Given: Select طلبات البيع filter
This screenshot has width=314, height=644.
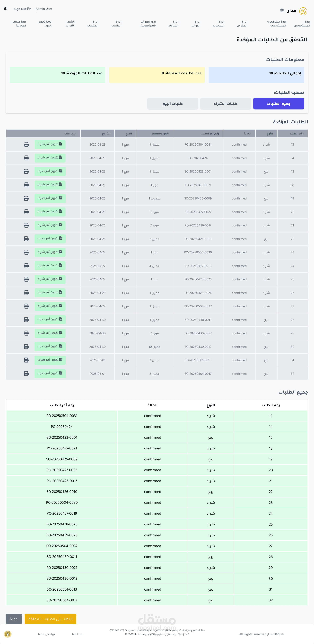Looking at the screenshot, I should [172, 104].
